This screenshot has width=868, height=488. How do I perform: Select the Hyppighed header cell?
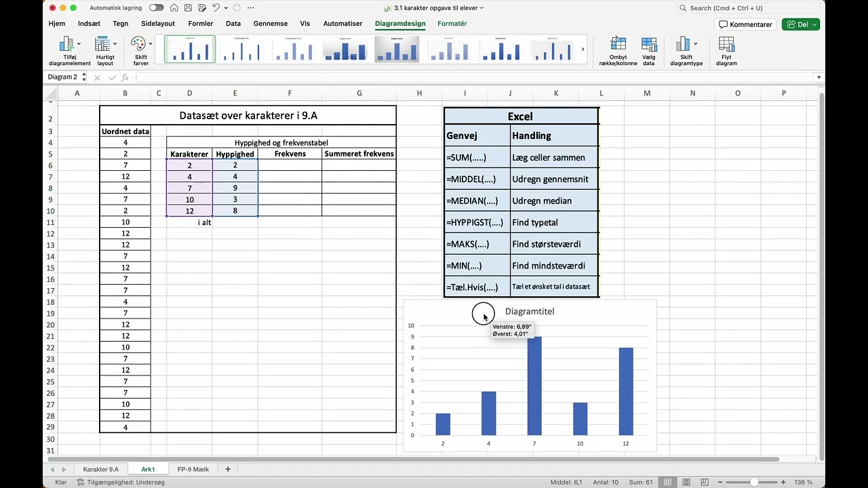(235, 154)
